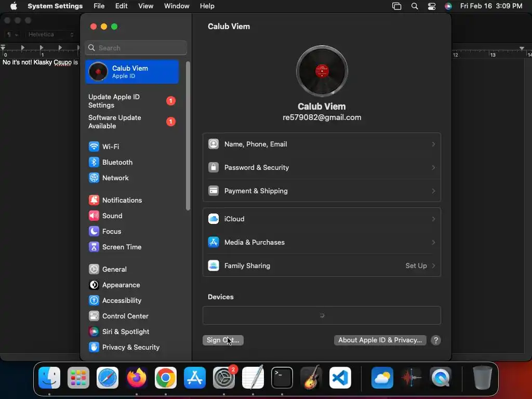
Task: Click the email address re579082@gmail.com
Action: [322, 117]
